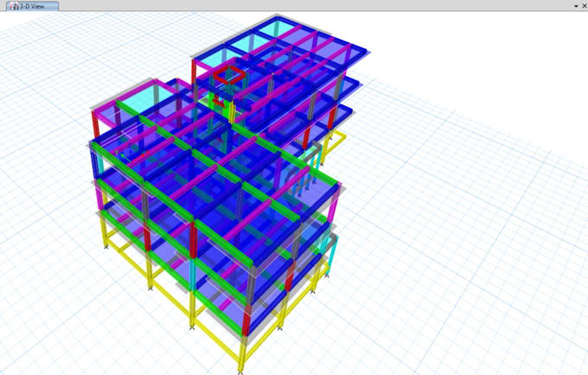Open the view window list dropdown arrow
The width and height of the screenshot is (588, 375).
576,6
